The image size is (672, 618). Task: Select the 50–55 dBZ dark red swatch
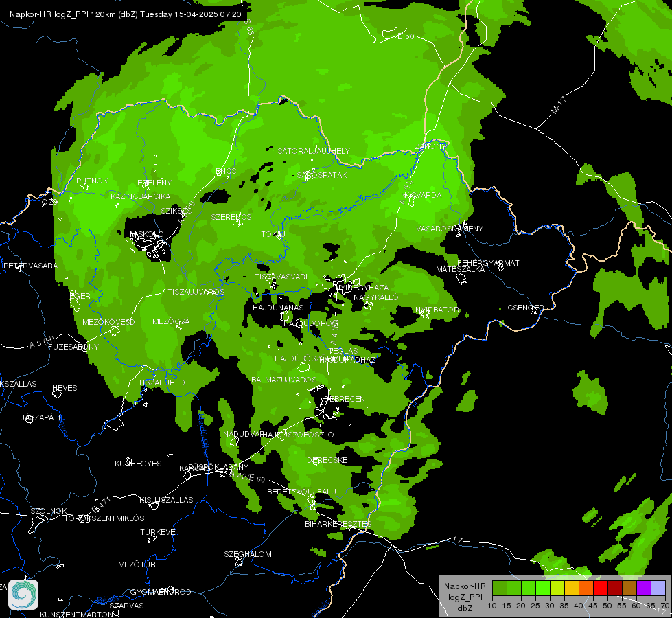(615, 588)
